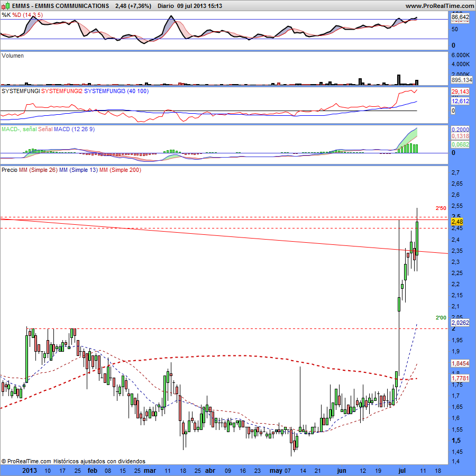This screenshot has height=476, width=476.
Task: Click the 'MACD (12 26 9)' label
Action: click(x=75, y=130)
